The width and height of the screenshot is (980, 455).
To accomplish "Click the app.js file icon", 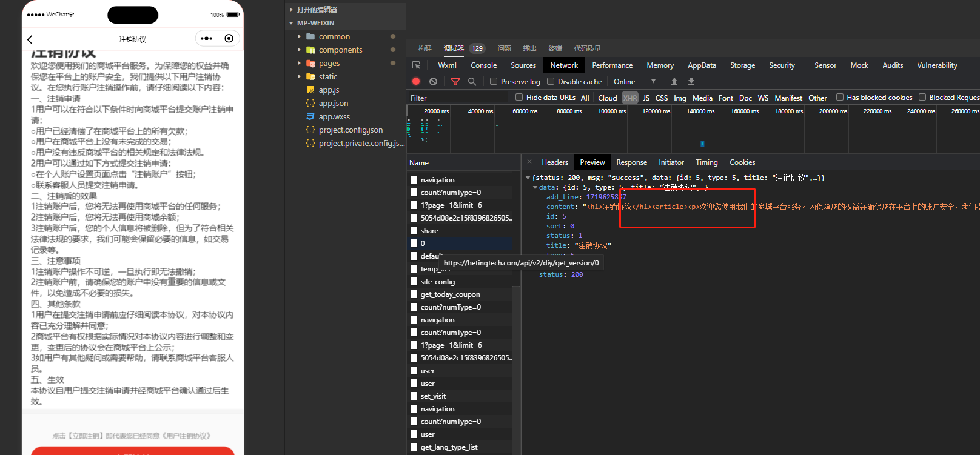I will point(310,90).
